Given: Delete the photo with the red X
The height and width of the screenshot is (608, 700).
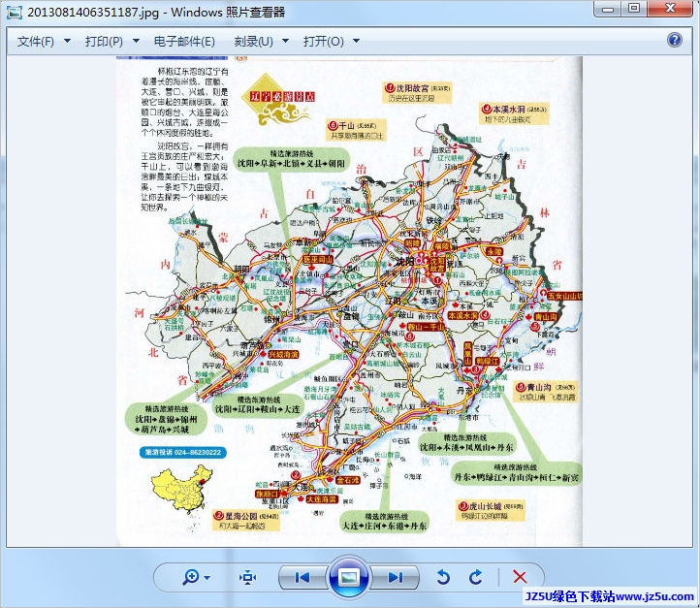Looking at the screenshot, I should click(x=520, y=577).
